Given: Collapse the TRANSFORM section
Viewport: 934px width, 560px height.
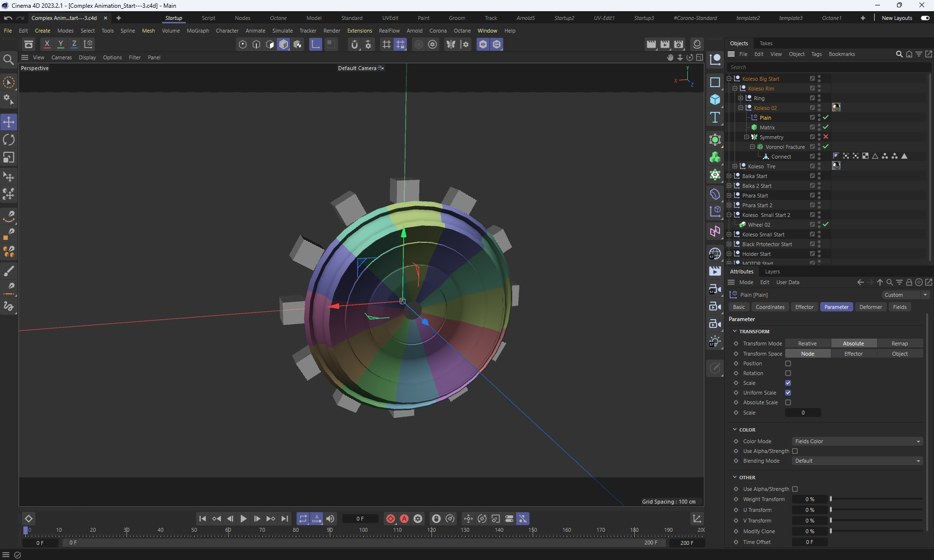Looking at the screenshot, I should coord(735,331).
